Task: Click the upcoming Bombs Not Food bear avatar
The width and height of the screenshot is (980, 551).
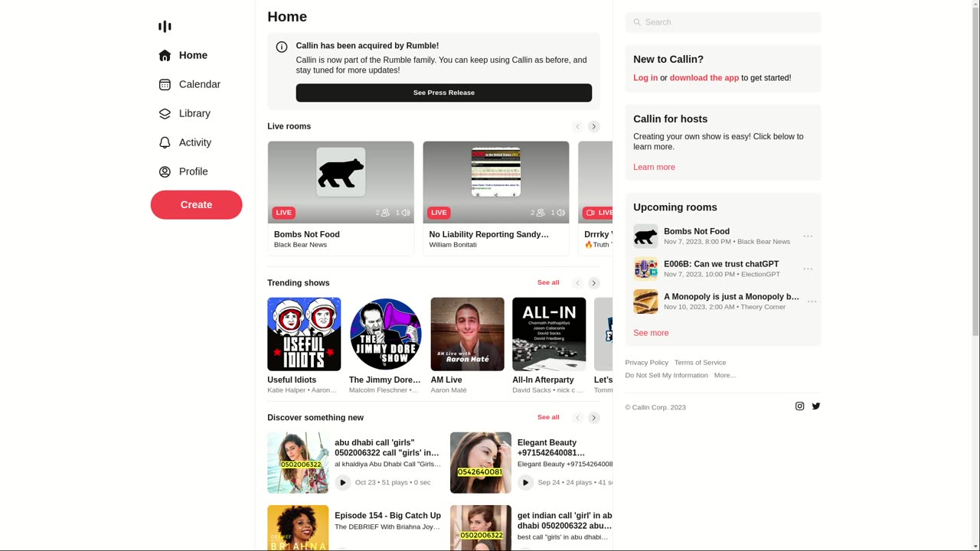Action: [x=645, y=236]
